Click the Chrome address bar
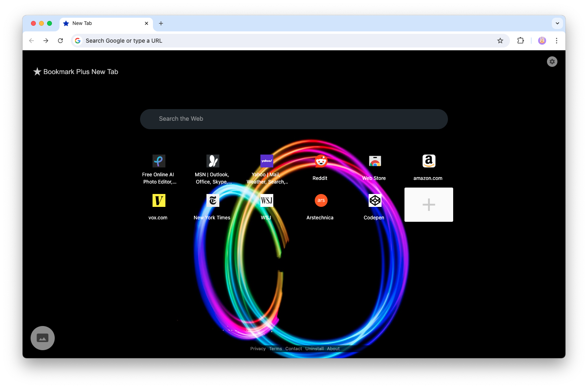Screen dimensions: 588x388 pos(290,41)
